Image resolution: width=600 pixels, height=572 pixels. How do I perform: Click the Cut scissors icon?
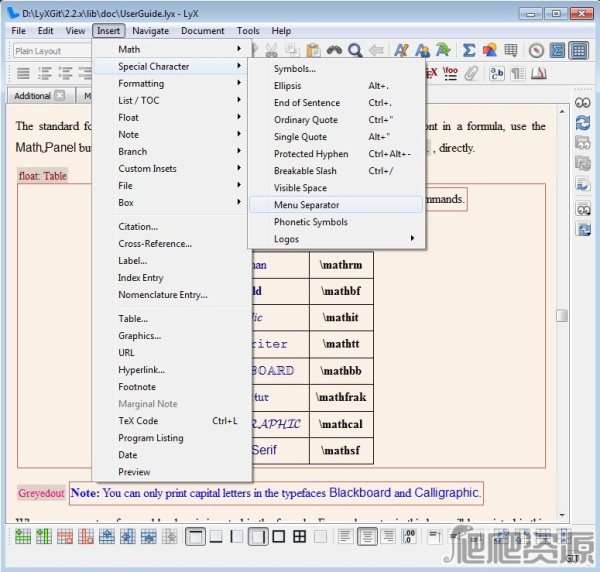271,51
